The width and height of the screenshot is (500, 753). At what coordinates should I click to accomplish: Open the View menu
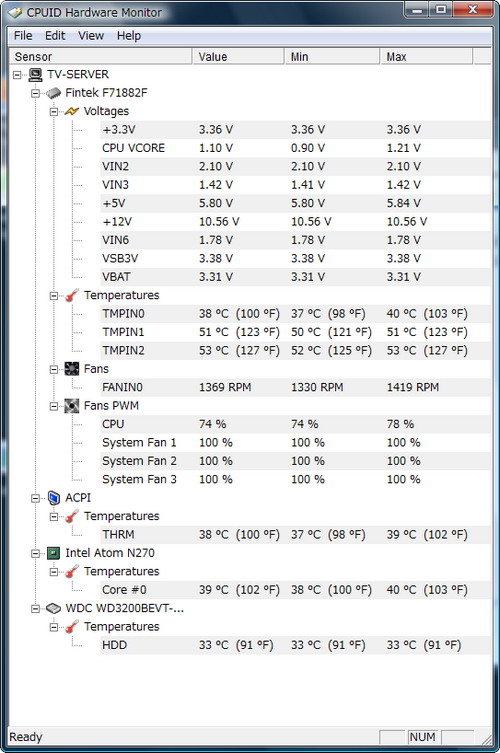(91, 36)
